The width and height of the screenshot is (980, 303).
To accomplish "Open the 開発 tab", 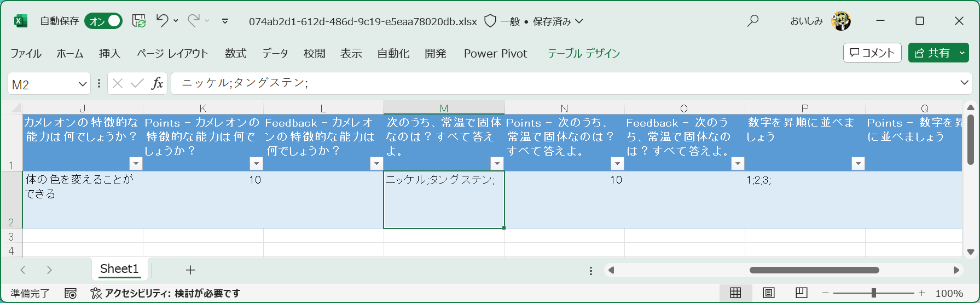I will click(x=436, y=53).
